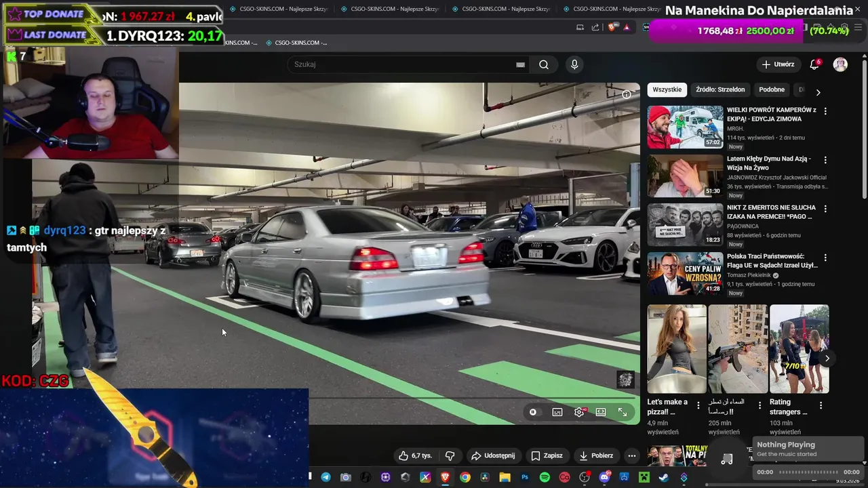
Task: Click the YouTube search magnifier button
Action: click(x=544, y=64)
